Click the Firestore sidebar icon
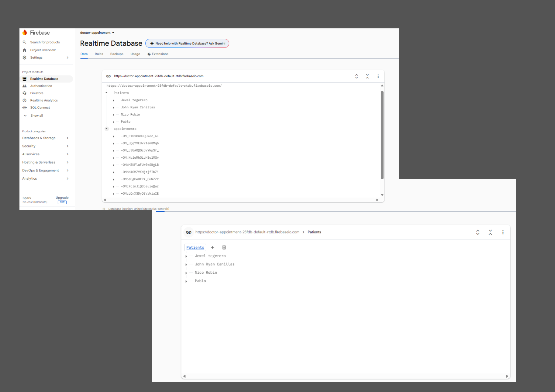 (x=24, y=93)
